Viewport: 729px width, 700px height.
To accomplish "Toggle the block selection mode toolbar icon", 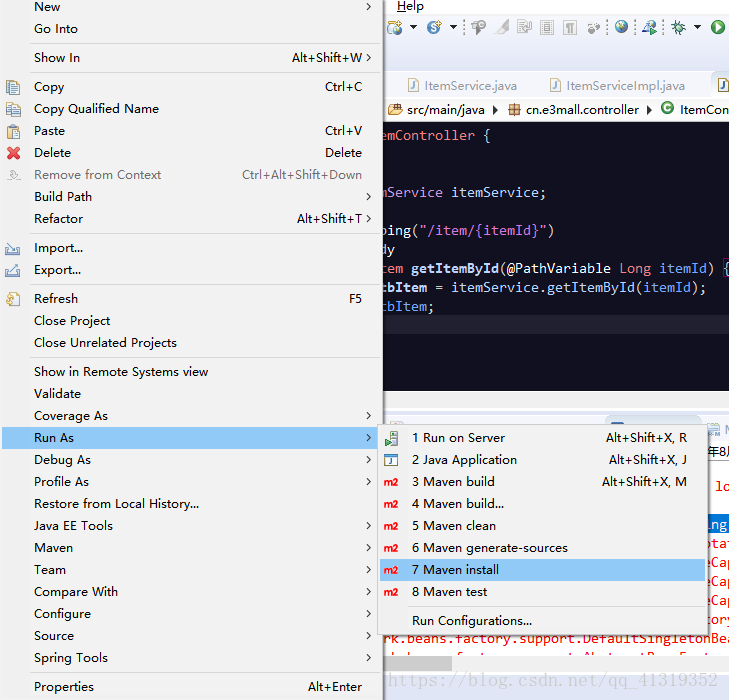I will [547, 28].
